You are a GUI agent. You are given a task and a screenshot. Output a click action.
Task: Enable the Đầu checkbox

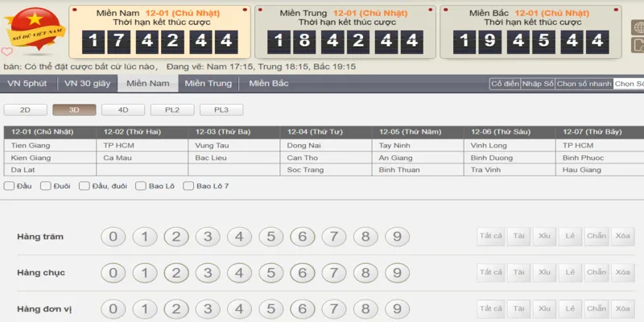tap(9, 187)
